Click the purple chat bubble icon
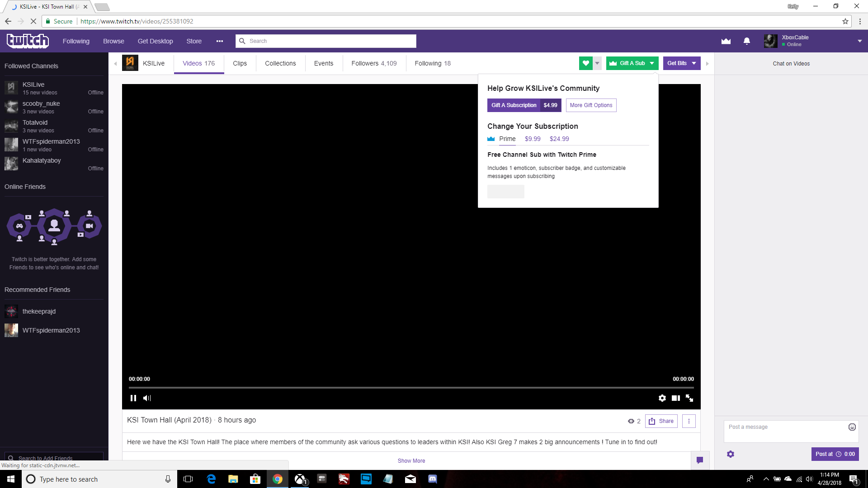The width and height of the screenshot is (868, 488). [700, 460]
